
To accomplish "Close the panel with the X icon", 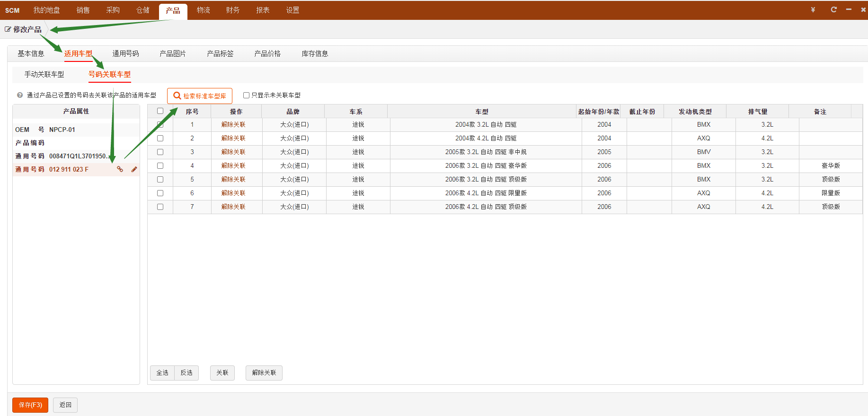I will click(863, 10).
